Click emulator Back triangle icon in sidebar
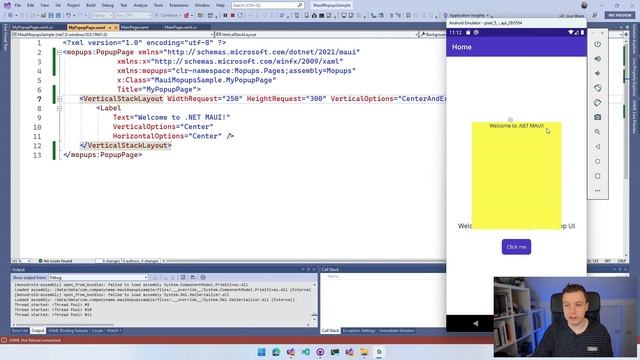 (598, 147)
